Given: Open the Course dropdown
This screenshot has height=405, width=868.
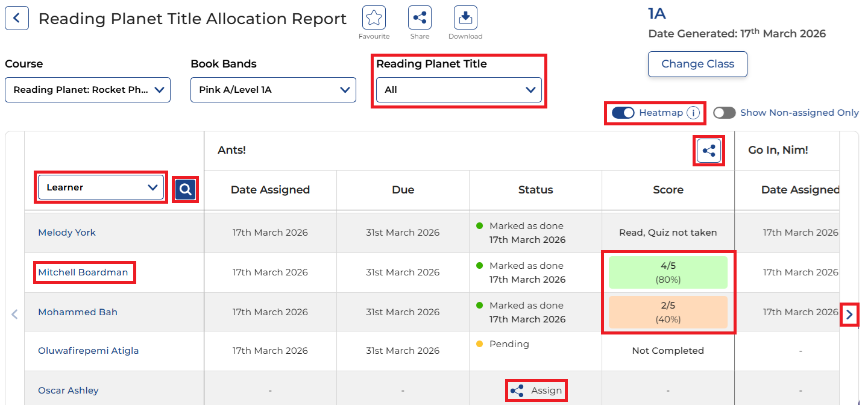Looking at the screenshot, I should [88, 90].
